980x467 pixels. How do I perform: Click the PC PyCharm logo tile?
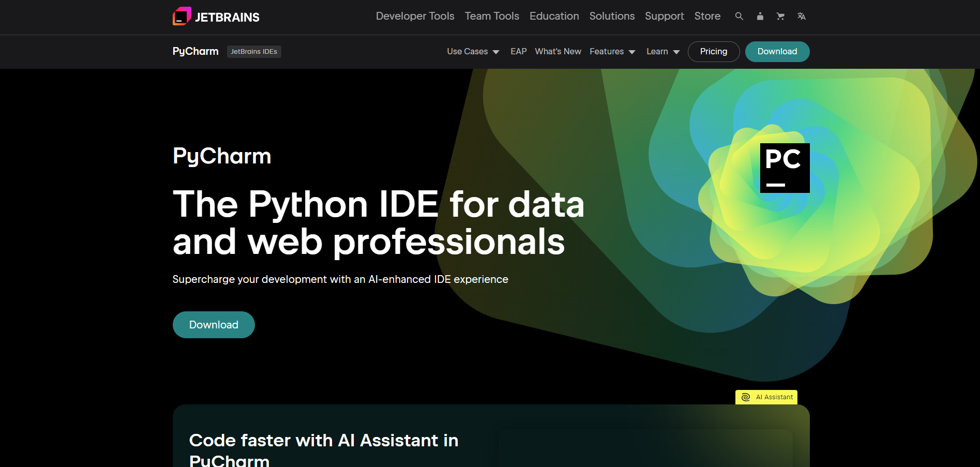[785, 168]
